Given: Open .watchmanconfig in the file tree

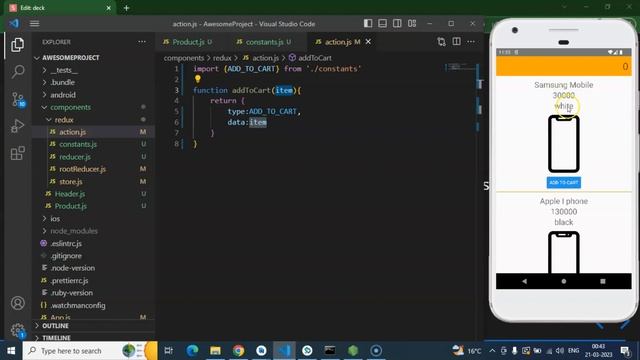Looking at the screenshot, I should pyautogui.click(x=78, y=305).
